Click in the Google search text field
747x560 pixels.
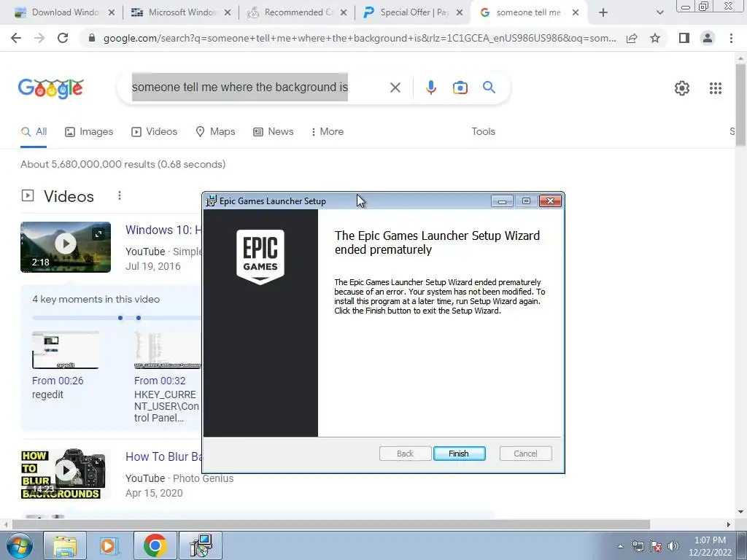click(239, 87)
